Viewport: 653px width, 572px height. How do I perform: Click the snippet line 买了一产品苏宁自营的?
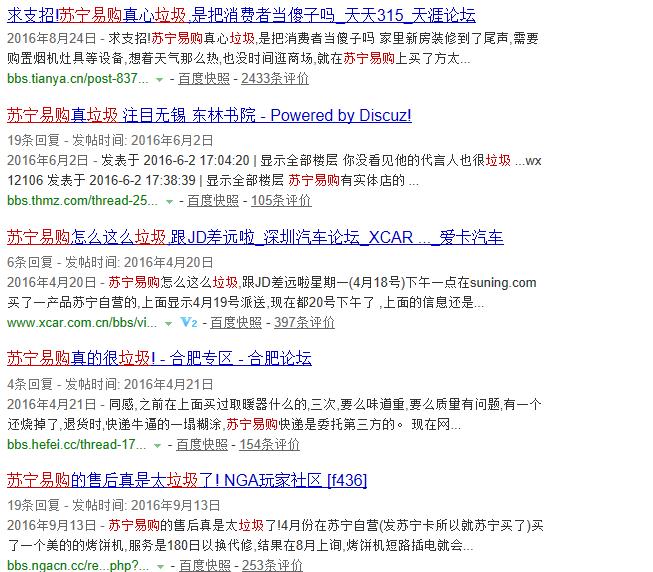pyautogui.click(x=246, y=302)
